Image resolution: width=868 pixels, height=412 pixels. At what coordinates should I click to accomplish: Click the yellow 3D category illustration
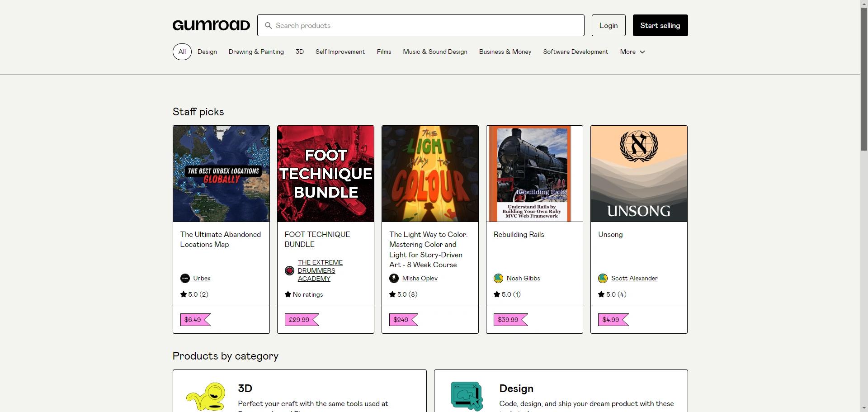pos(206,397)
